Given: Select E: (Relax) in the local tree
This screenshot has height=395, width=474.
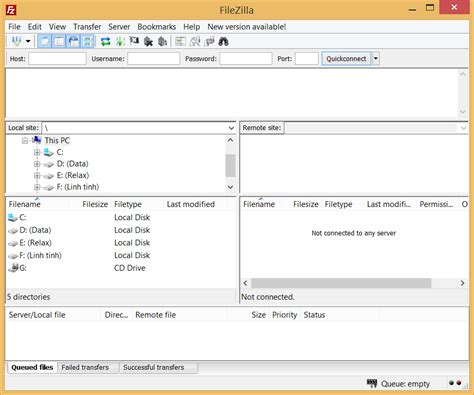Looking at the screenshot, I should [73, 175].
